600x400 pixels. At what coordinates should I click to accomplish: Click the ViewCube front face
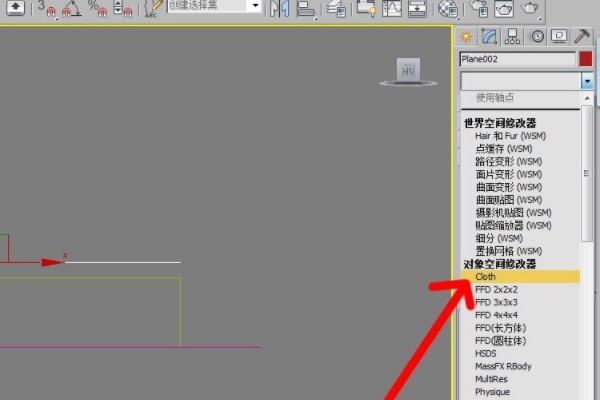pos(408,70)
